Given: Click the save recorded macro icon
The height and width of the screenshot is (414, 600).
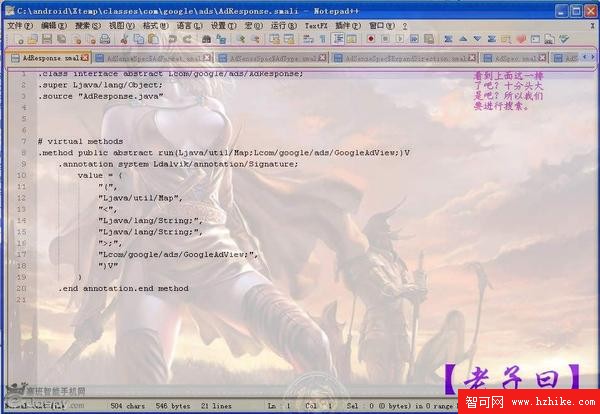Looking at the screenshot, I should [x=429, y=39].
